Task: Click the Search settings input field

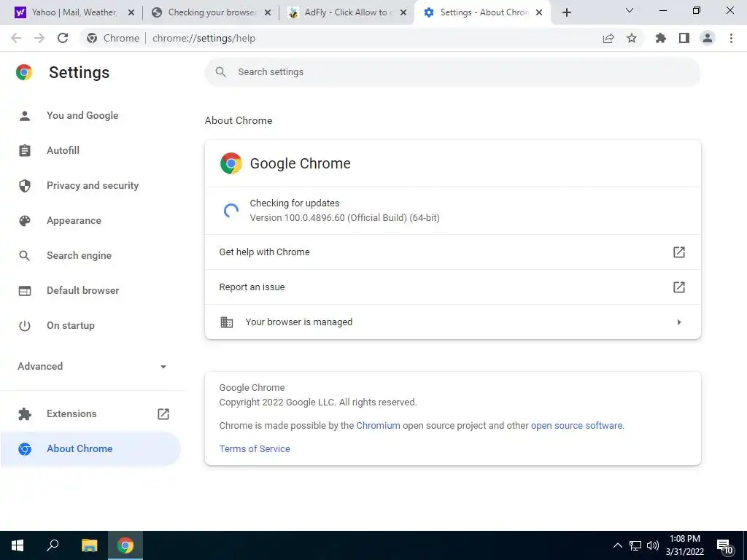Action: pyautogui.click(x=452, y=72)
